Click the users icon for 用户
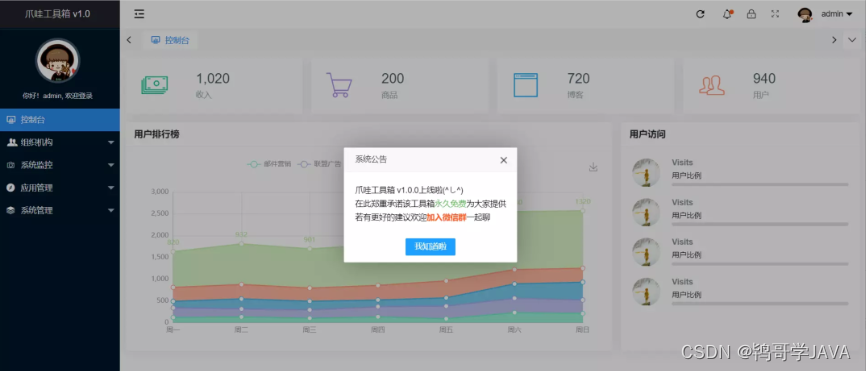 click(712, 85)
